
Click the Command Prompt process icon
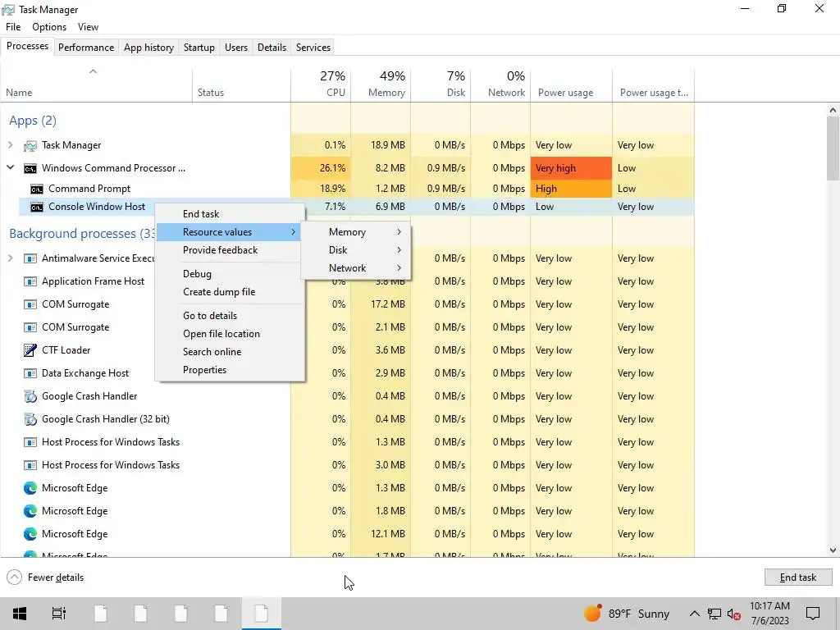coord(36,189)
